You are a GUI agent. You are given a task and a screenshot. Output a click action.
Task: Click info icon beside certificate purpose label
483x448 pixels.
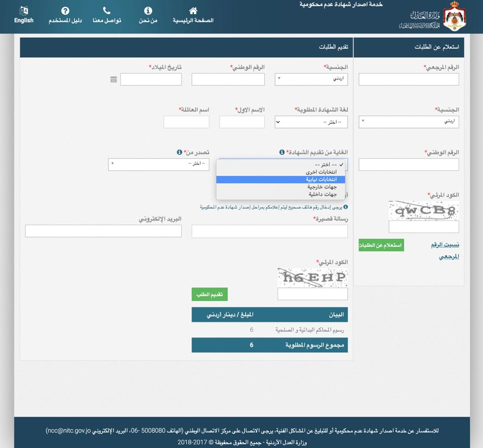point(282,152)
